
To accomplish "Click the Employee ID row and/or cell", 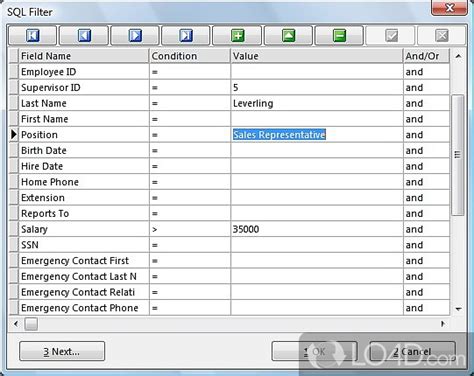I will tap(427, 72).
